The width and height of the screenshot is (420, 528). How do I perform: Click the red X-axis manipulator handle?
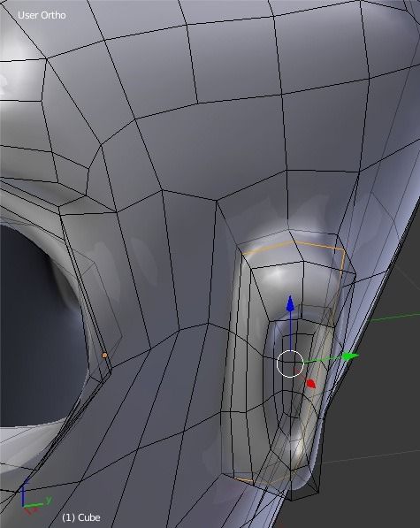pyautogui.click(x=311, y=384)
